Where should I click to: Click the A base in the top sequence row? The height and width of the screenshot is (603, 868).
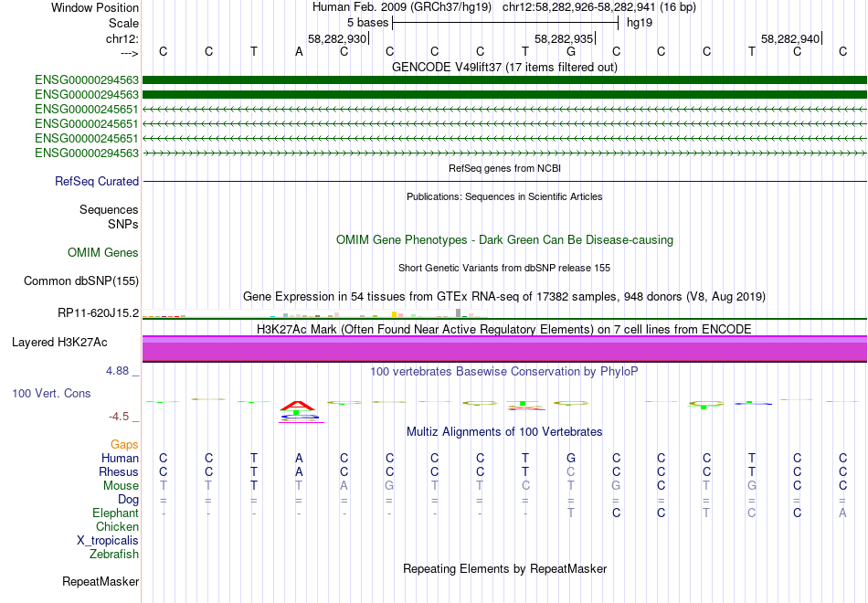click(x=299, y=51)
